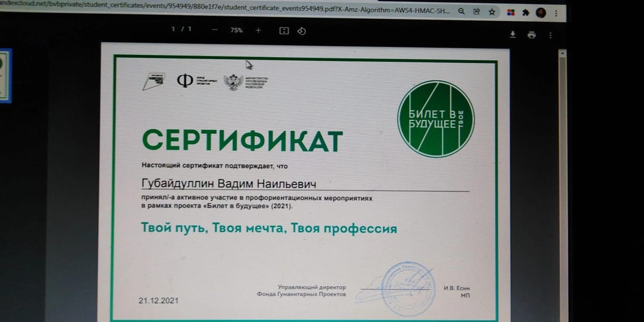Click the scrollbar up arrow
This screenshot has height=322, width=644.
(x=562, y=53)
